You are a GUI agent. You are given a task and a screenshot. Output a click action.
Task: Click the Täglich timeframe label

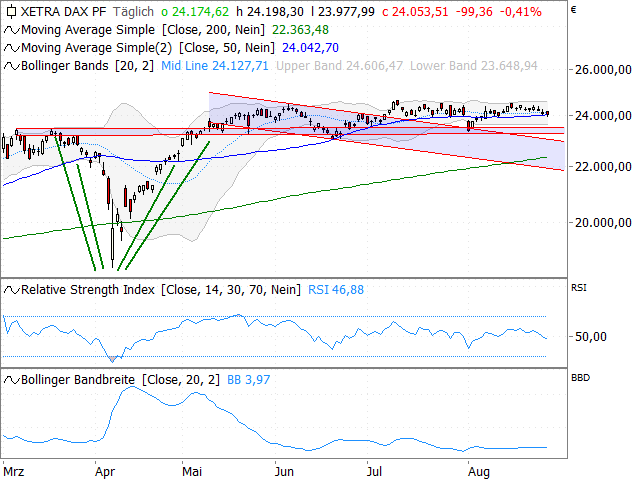click(133, 11)
